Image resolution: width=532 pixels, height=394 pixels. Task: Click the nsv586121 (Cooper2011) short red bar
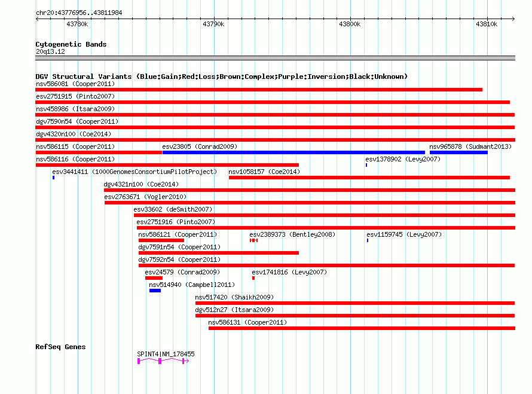tap(161, 240)
